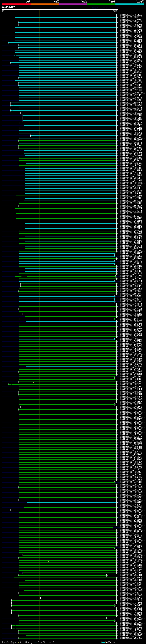Select the AV631427 query name

point(8,7)
